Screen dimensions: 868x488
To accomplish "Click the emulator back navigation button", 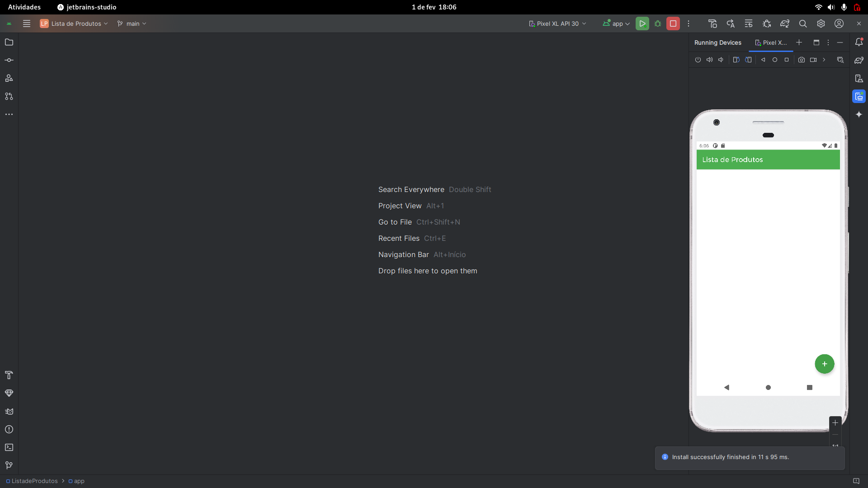I will coord(726,387).
